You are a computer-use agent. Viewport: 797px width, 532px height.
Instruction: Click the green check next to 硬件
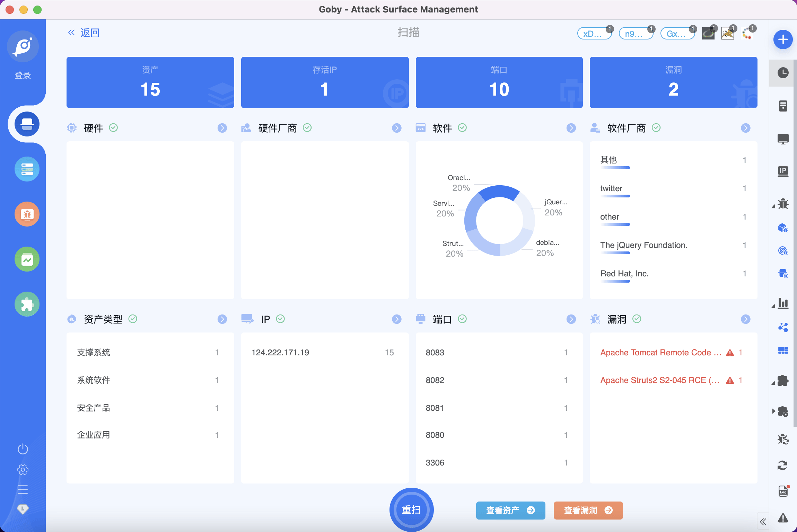tap(113, 128)
